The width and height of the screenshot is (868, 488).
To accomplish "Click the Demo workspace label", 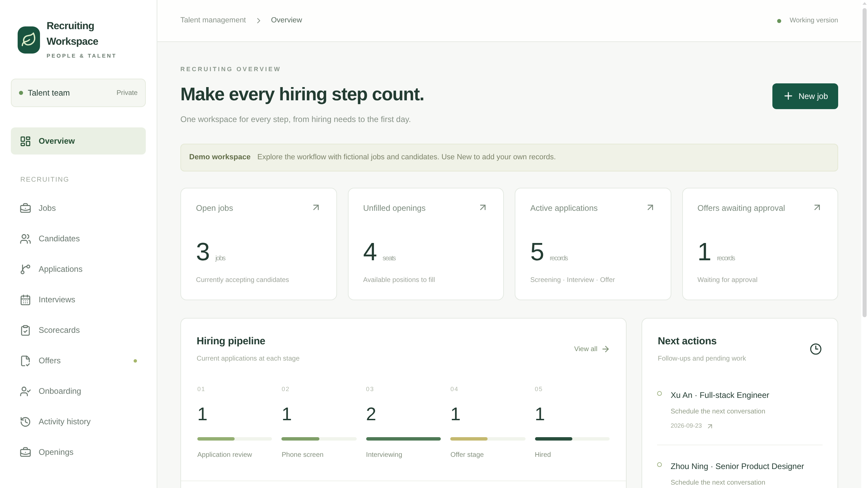I will tap(220, 157).
